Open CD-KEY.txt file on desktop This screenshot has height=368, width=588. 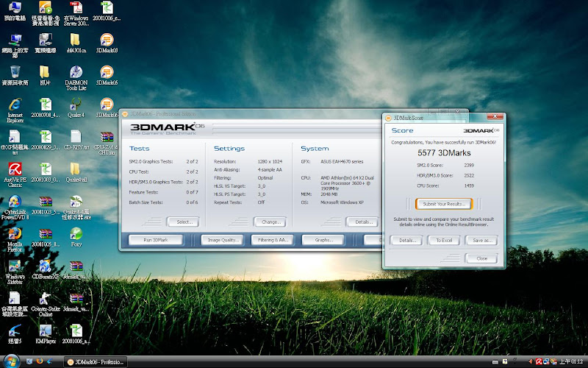pyautogui.click(x=76, y=136)
